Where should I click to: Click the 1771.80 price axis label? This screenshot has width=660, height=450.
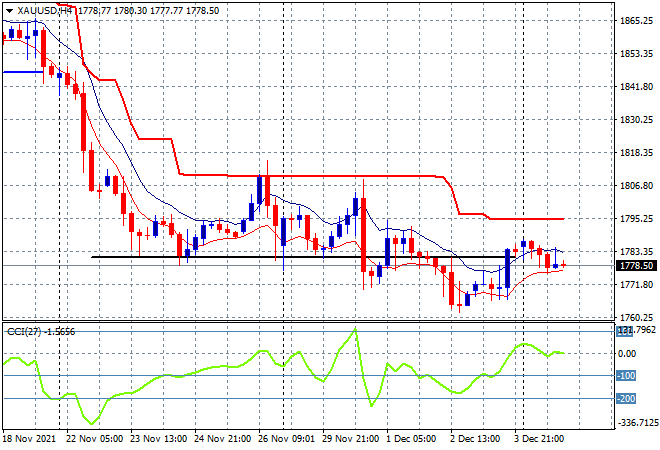coord(636,285)
